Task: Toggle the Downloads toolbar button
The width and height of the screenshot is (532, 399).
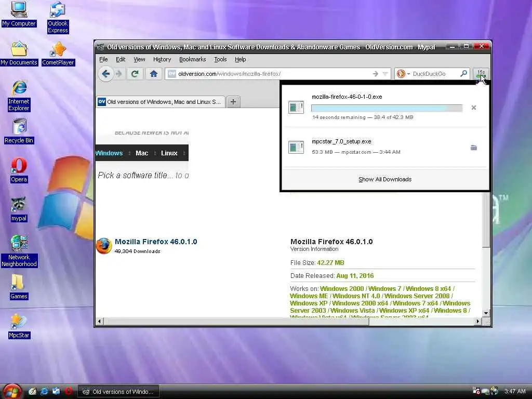Action: pos(481,74)
